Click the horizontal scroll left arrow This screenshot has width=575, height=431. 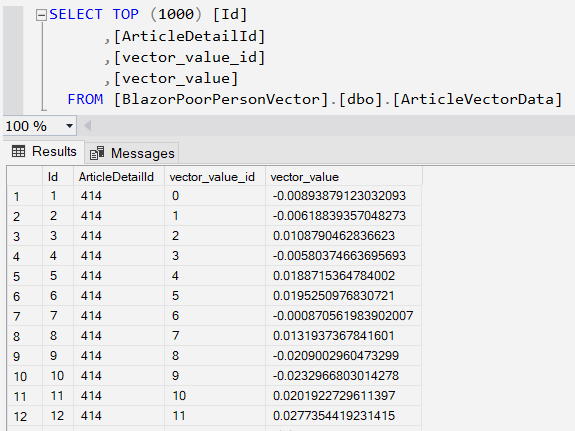pyautogui.click(x=87, y=126)
